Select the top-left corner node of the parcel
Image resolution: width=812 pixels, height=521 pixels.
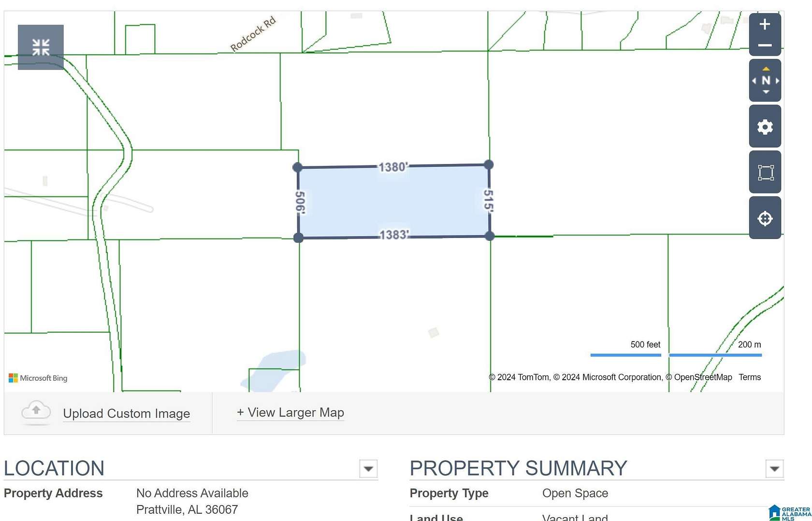298,167
